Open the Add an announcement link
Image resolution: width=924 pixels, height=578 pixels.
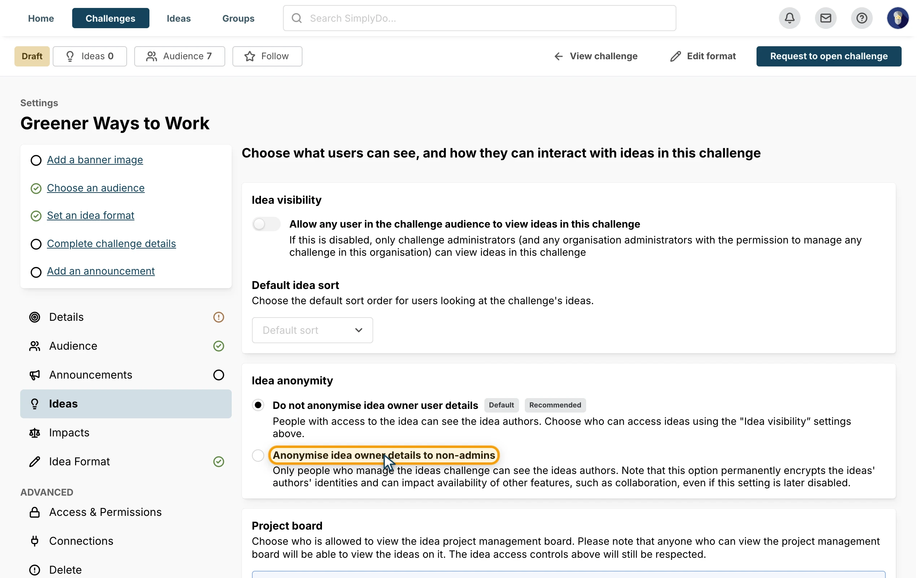click(x=101, y=271)
